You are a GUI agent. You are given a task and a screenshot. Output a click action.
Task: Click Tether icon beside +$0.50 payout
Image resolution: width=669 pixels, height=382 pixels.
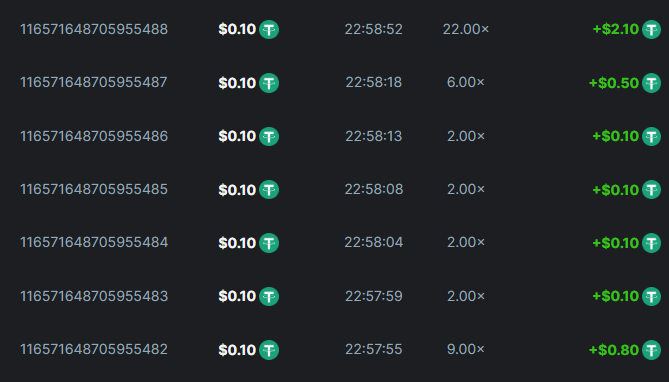[x=652, y=83]
